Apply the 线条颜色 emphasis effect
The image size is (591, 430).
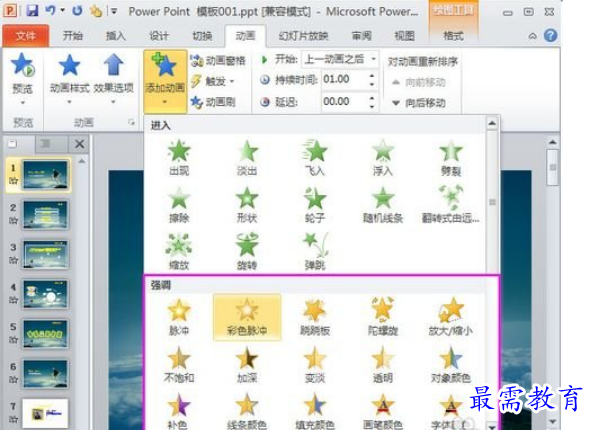pyautogui.click(x=247, y=411)
